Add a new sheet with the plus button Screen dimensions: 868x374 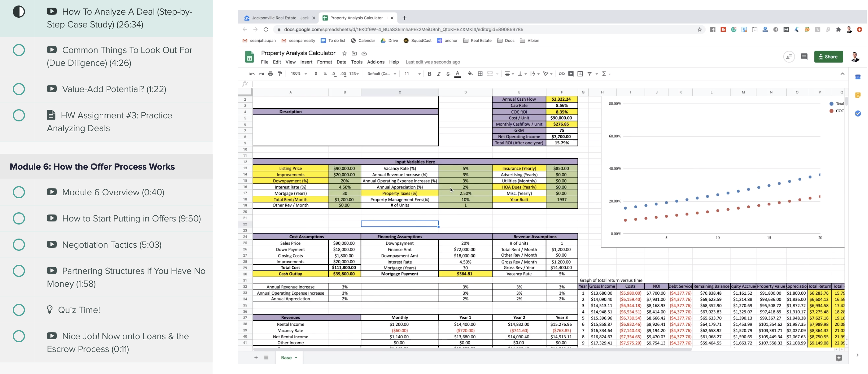point(256,358)
